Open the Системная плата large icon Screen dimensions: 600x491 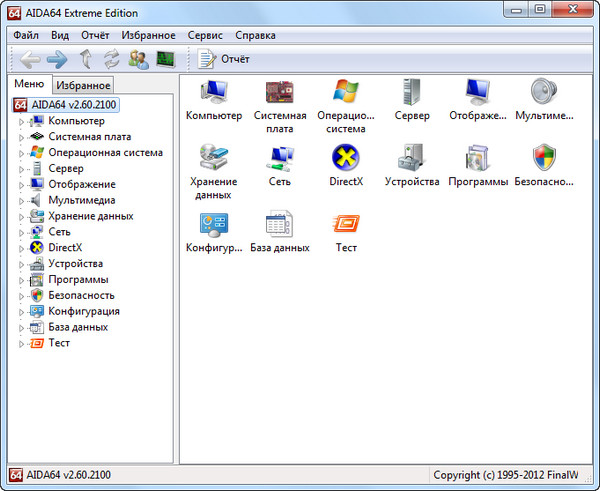pos(280,93)
